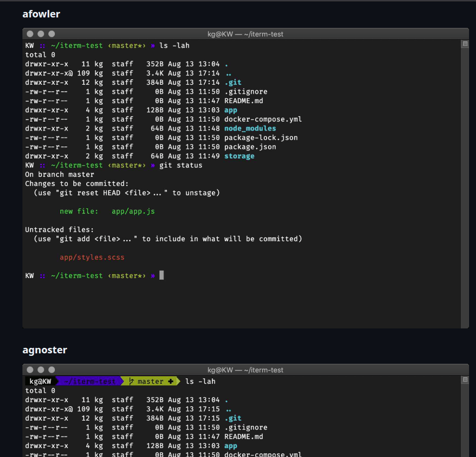Image resolution: width=476 pixels, height=457 pixels.
Task: Click the block cursor in afowler terminal
Action: point(161,276)
